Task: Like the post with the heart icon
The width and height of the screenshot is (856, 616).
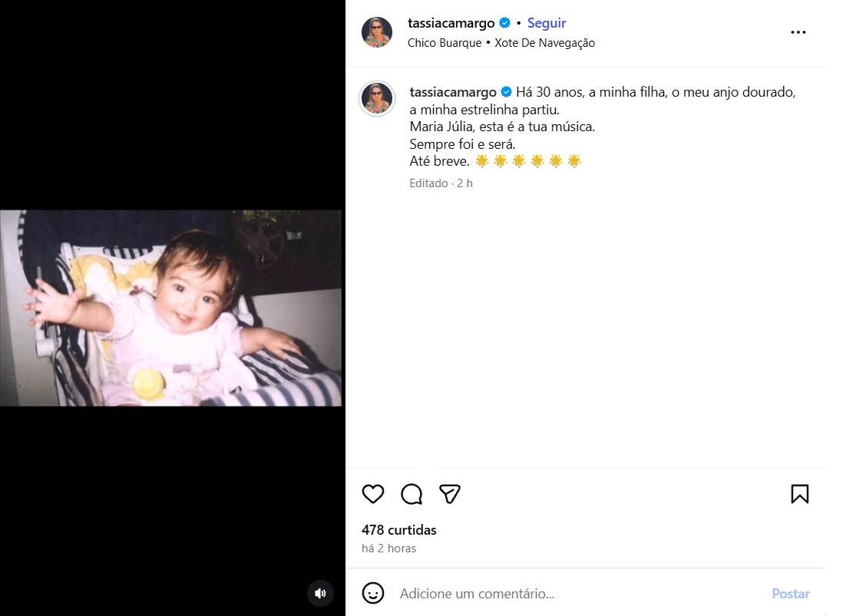Action: (x=373, y=494)
